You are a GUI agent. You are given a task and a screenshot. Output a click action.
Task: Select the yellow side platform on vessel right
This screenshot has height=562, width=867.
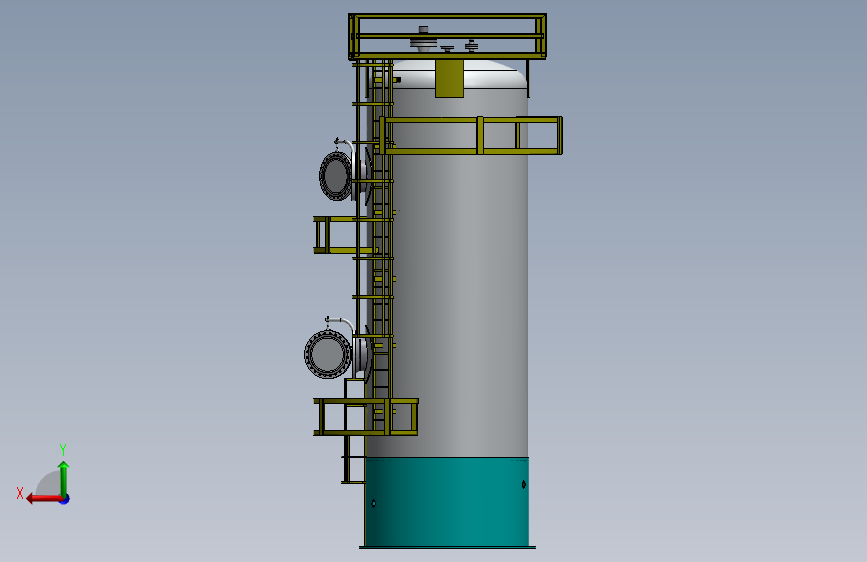(x=471, y=136)
